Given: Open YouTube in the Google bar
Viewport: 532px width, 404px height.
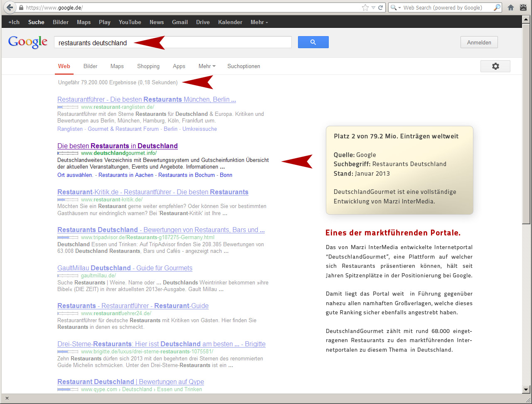Looking at the screenshot, I should [x=130, y=22].
